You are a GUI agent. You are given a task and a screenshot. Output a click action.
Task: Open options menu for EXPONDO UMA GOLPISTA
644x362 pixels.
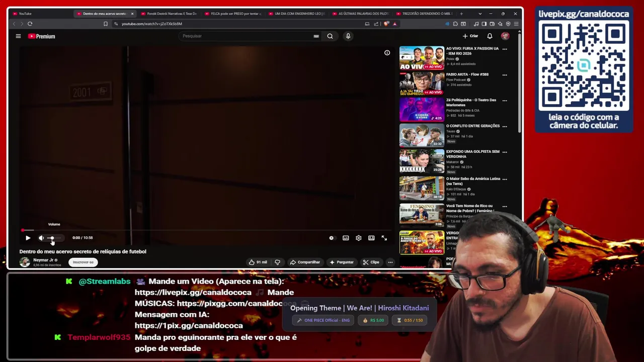pyautogui.click(x=505, y=152)
